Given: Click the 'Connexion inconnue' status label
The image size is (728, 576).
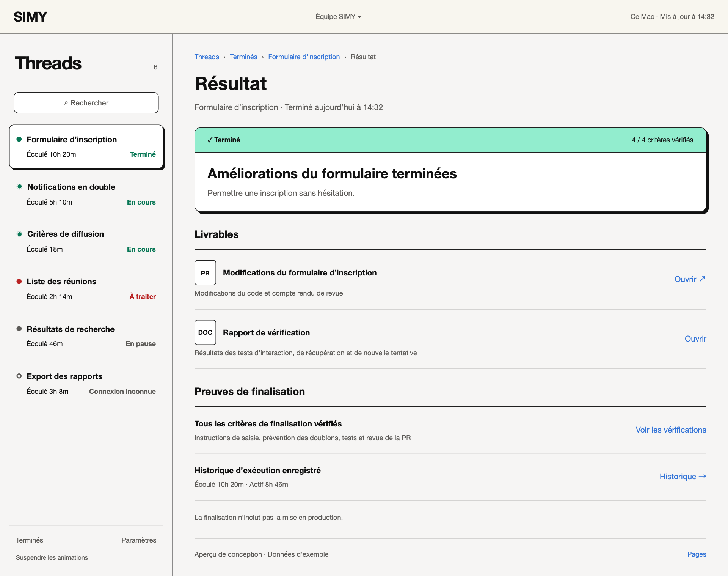Looking at the screenshot, I should (122, 392).
